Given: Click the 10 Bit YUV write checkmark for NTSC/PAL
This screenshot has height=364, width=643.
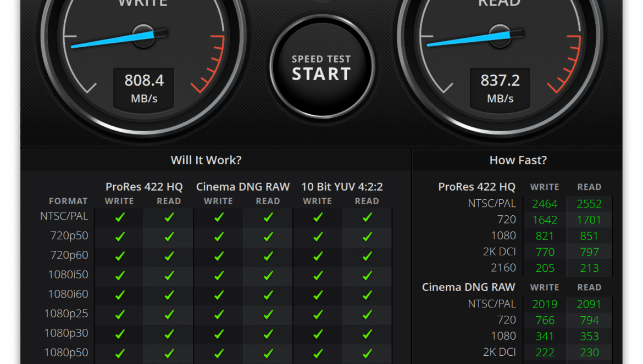Looking at the screenshot, I should (x=318, y=217).
